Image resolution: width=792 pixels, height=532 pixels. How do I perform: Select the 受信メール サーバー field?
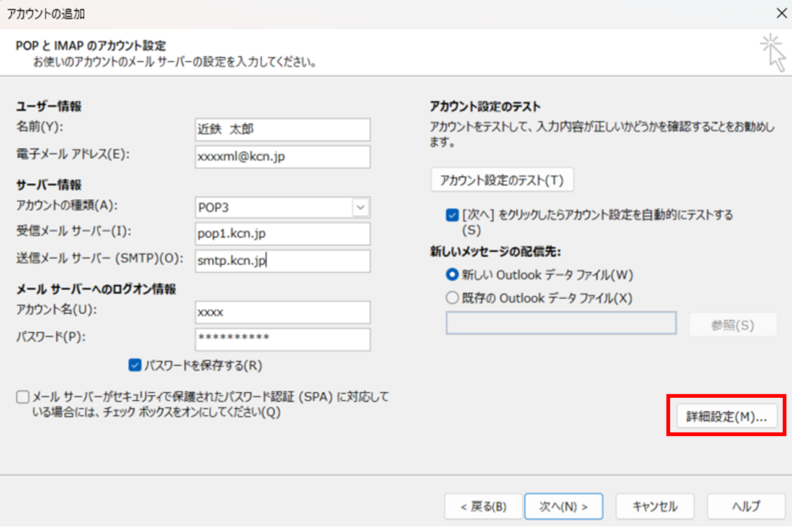tap(282, 234)
